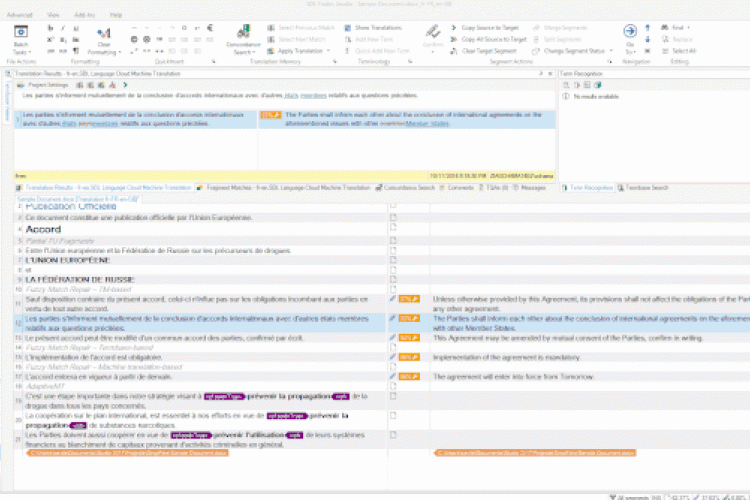The height and width of the screenshot is (500, 750).
Task: Click Select Next Match
Action: click(297, 40)
